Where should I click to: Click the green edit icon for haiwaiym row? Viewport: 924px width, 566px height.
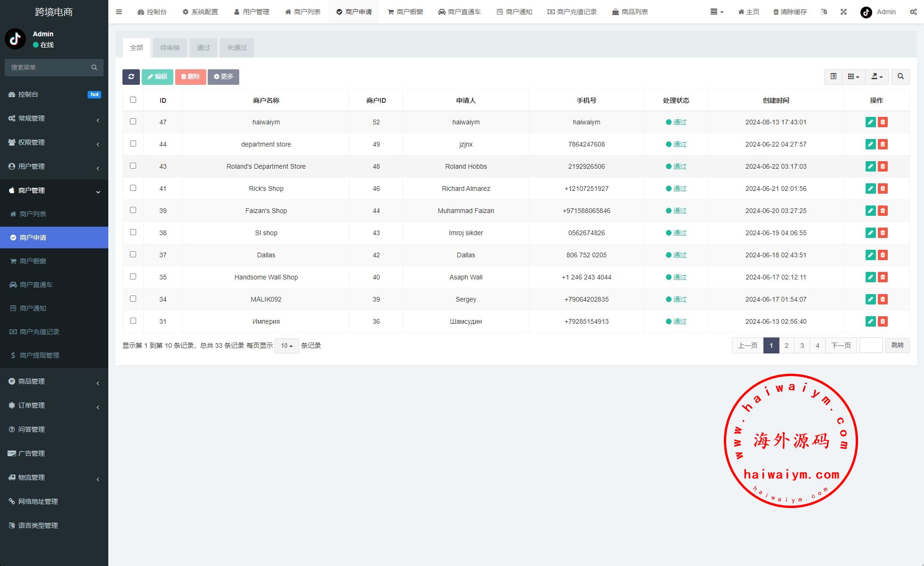870,122
